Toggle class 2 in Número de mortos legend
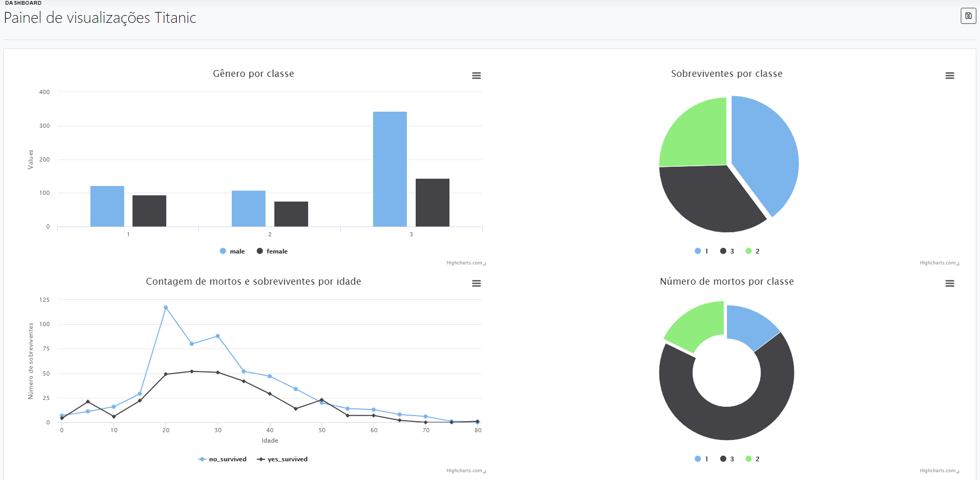Viewport: 980px width, 480px height. point(752,459)
